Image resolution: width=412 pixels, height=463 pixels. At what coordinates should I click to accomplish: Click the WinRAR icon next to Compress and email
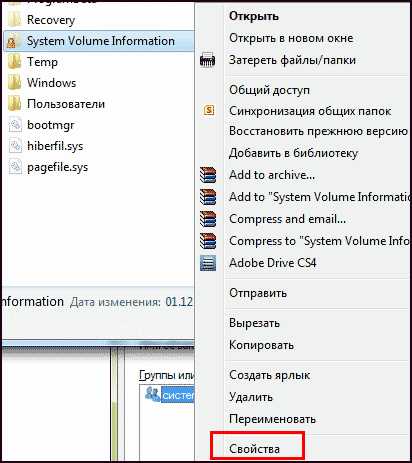(x=208, y=219)
